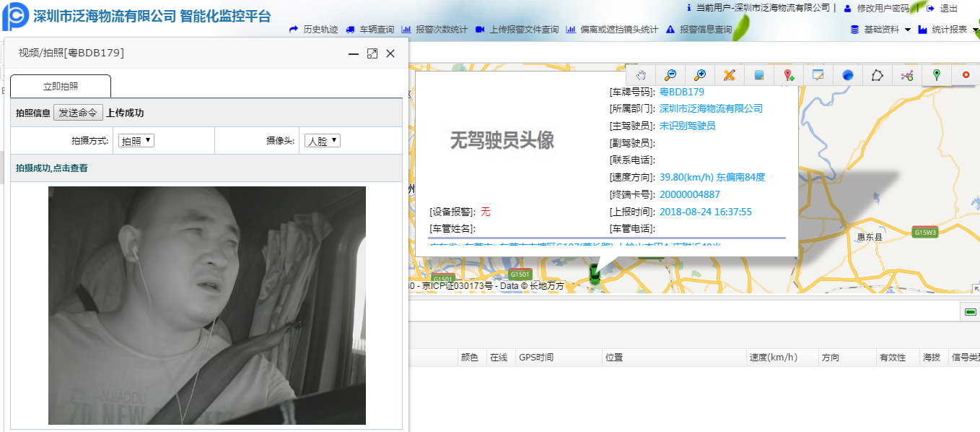Click 未识别驾驶员 driver value
The height and width of the screenshot is (432, 980).
(688, 126)
